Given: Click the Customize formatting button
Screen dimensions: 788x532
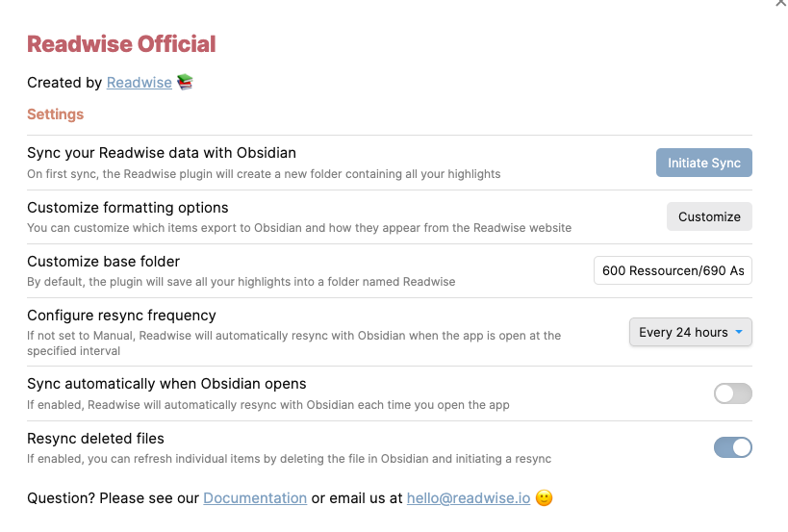Looking at the screenshot, I should pyautogui.click(x=709, y=216).
